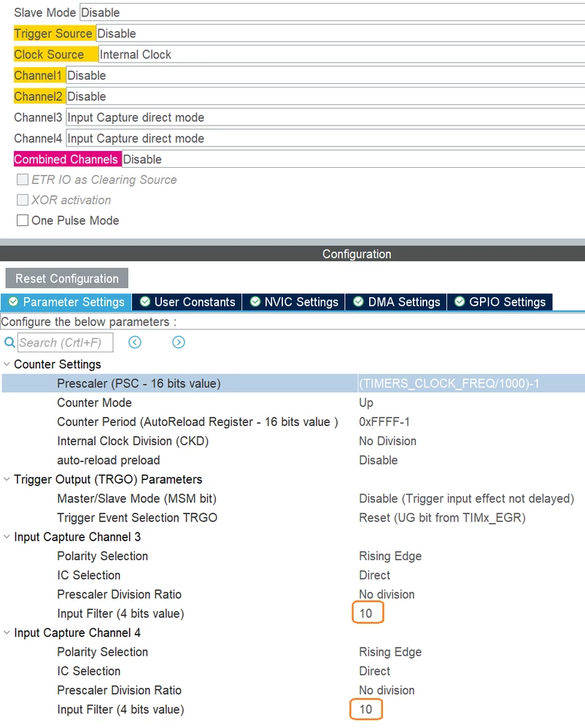Open the Channel3 mode dropdown

pos(325,117)
